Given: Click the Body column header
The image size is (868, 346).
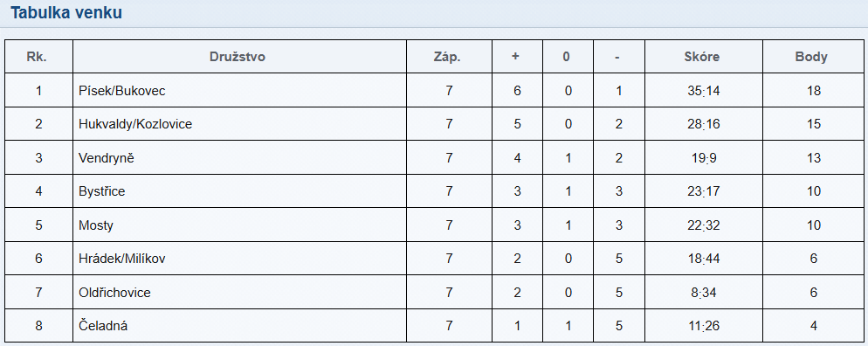Looking at the screenshot, I should pyautogui.click(x=811, y=57).
